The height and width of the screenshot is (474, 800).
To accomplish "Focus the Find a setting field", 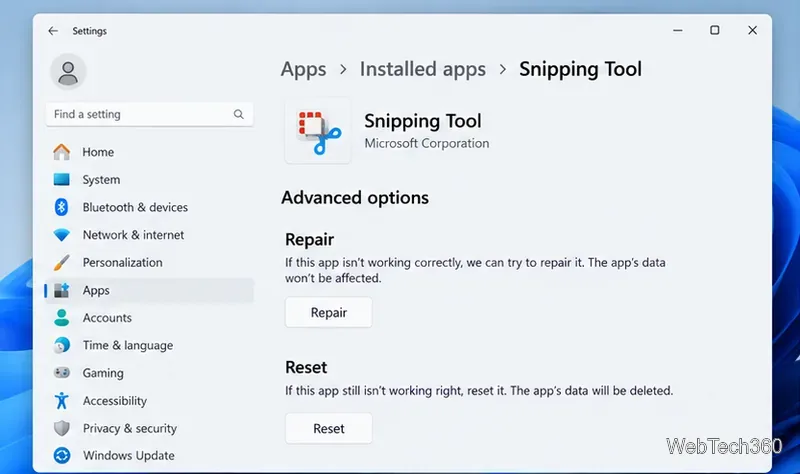I will click(x=149, y=114).
